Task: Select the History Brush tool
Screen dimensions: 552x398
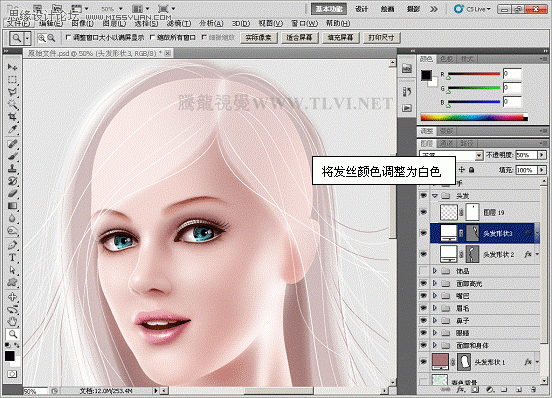Action: [x=12, y=181]
